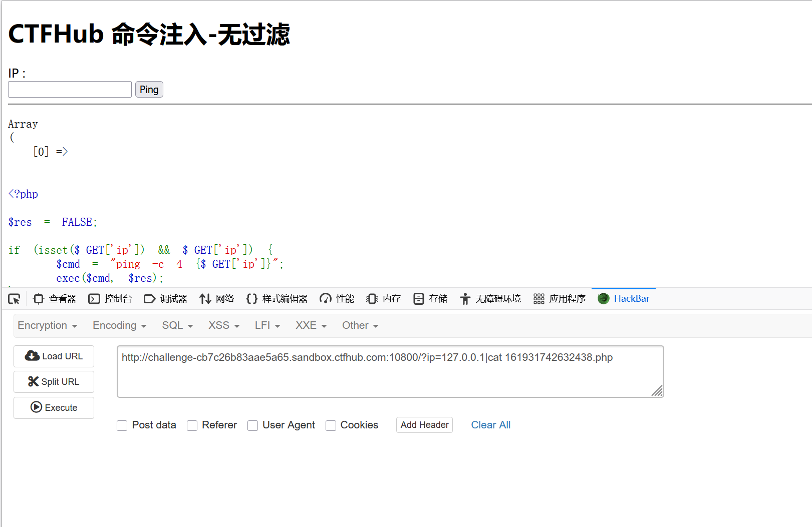Open the LFI dropdown menu

coord(267,325)
